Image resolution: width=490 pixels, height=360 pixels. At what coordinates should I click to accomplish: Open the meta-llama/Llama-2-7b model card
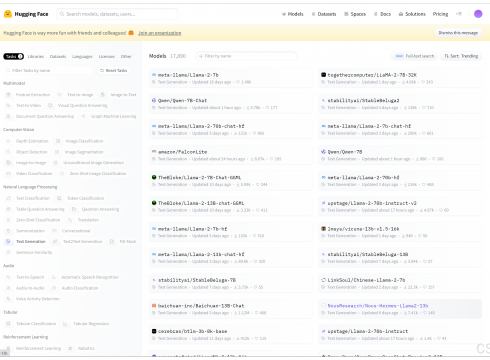click(x=231, y=78)
